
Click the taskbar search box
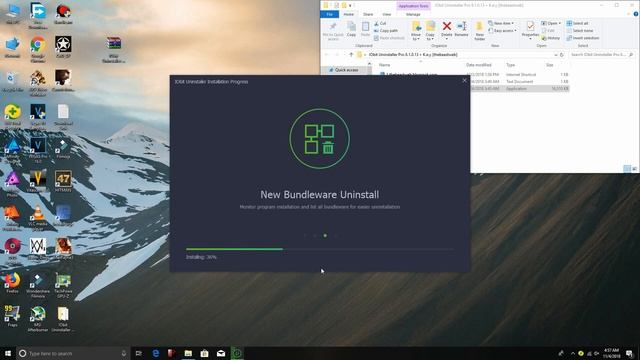pyautogui.click(x=73, y=353)
